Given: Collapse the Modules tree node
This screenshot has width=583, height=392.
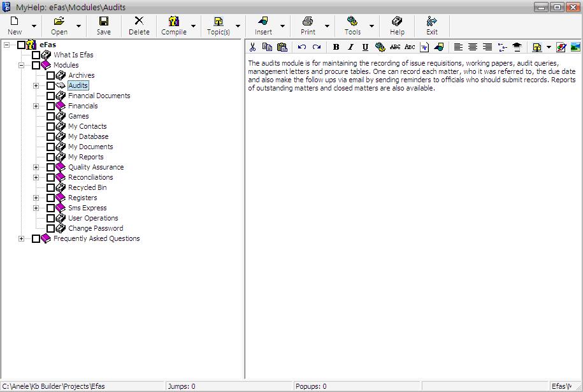Looking at the screenshot, I should (x=22, y=65).
